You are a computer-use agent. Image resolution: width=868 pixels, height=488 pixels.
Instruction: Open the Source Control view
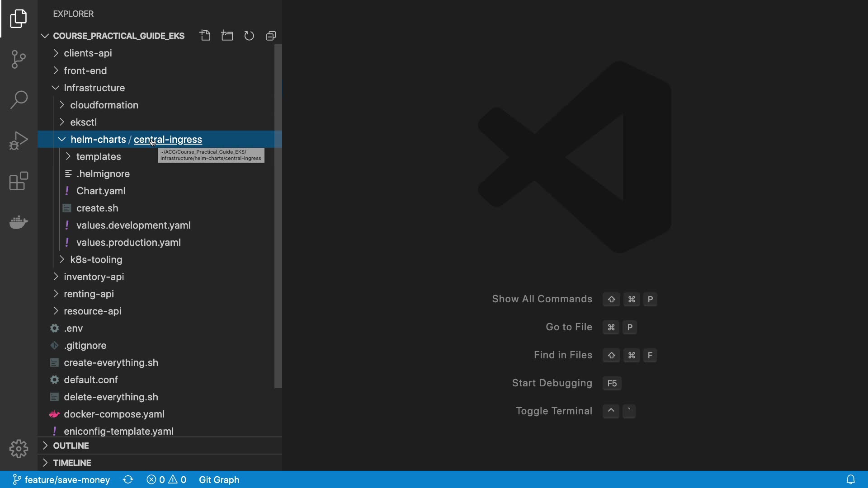coord(19,59)
